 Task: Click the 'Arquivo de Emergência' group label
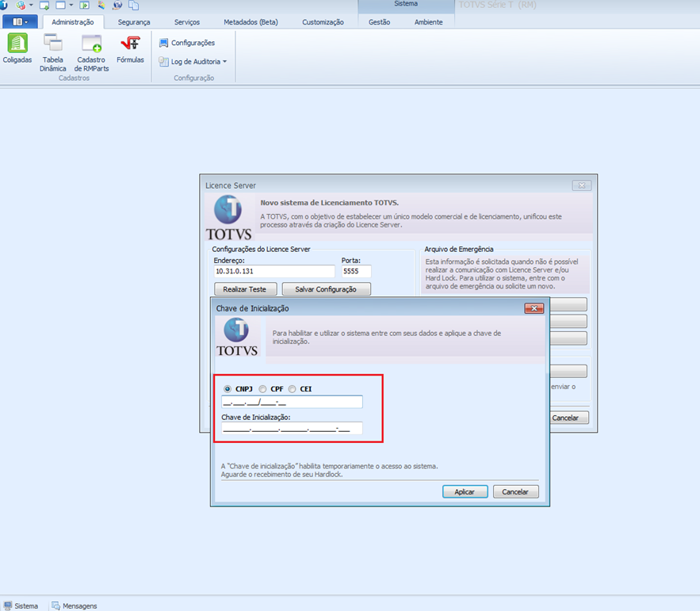(x=459, y=249)
